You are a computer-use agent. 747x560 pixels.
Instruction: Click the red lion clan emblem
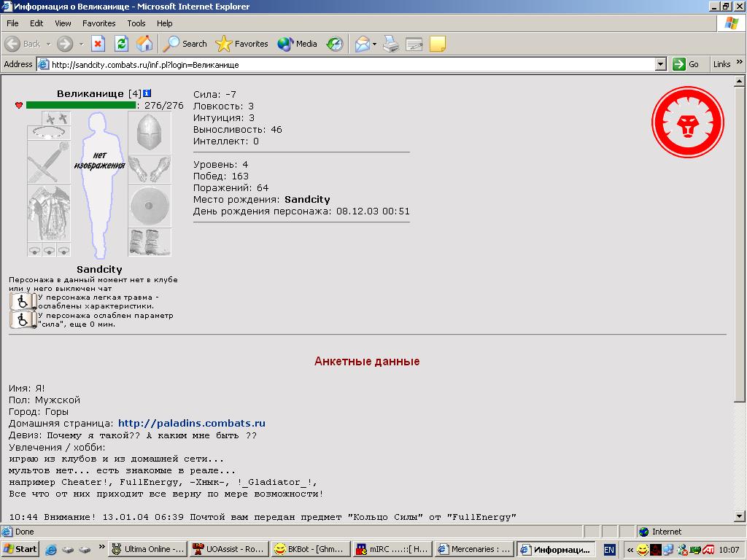pyautogui.click(x=687, y=122)
